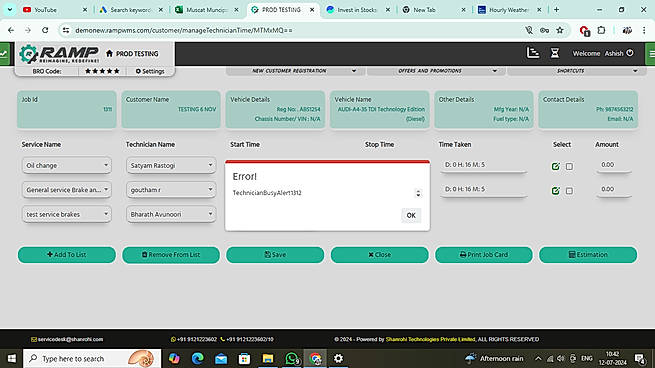Click the site info icon in address bar
The height and width of the screenshot is (368, 655).
point(66,30)
